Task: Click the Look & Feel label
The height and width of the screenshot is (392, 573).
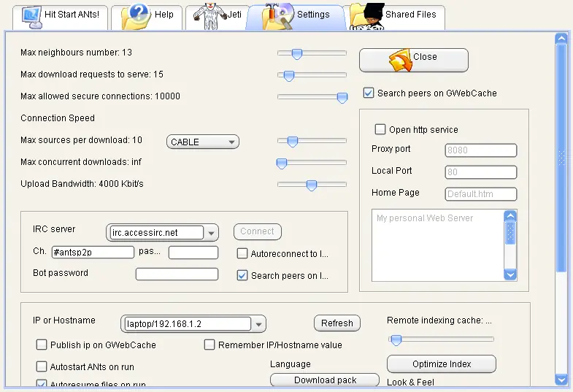Action: point(410,382)
